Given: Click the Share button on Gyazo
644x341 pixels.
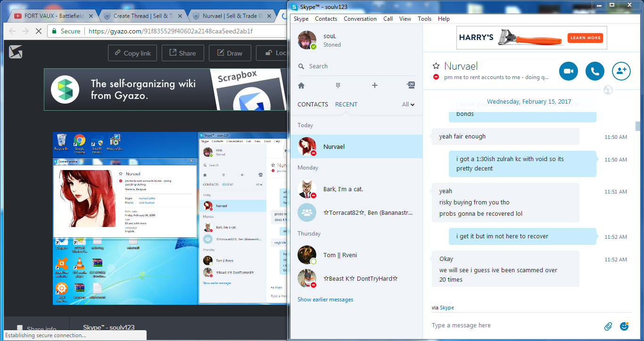Looking at the screenshot, I should click(182, 53).
